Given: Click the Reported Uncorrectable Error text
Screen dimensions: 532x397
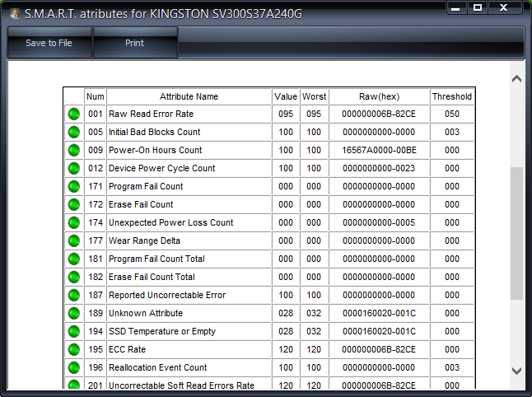Looking at the screenshot, I should pyautogui.click(x=167, y=295).
